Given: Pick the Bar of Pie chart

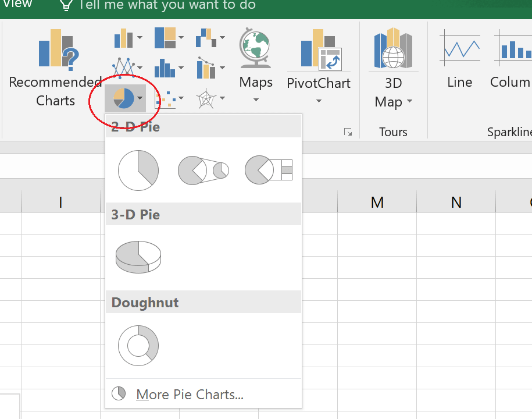Looking at the screenshot, I should tap(268, 171).
